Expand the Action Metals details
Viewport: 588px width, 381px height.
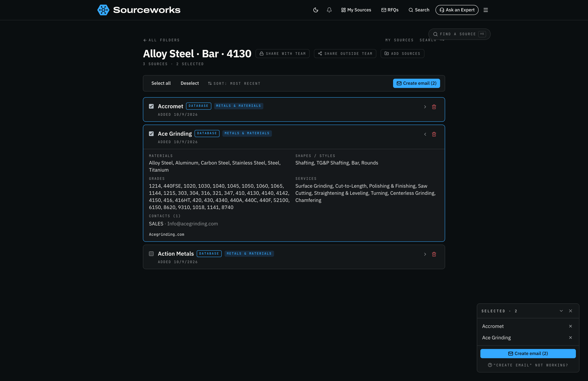[425, 254]
